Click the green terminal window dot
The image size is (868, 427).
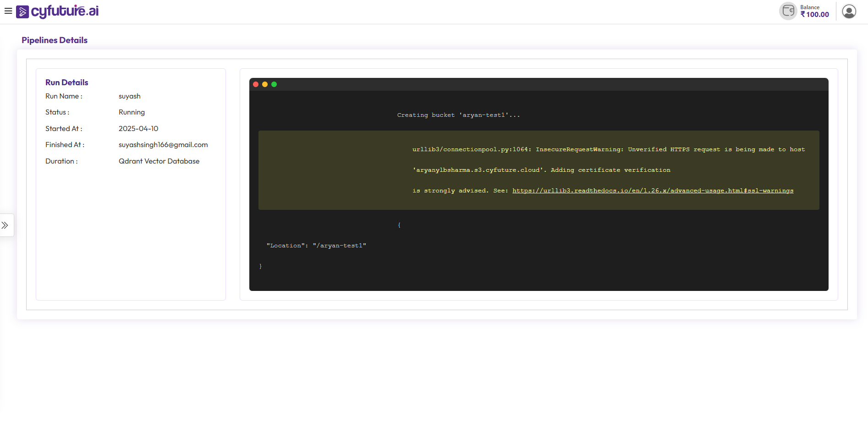pos(274,84)
